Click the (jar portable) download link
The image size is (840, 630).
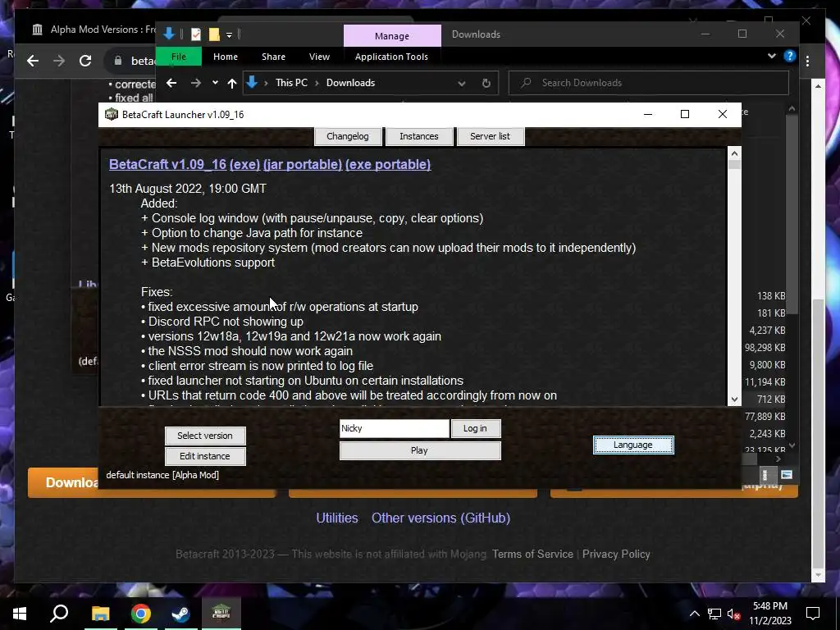coord(303,164)
